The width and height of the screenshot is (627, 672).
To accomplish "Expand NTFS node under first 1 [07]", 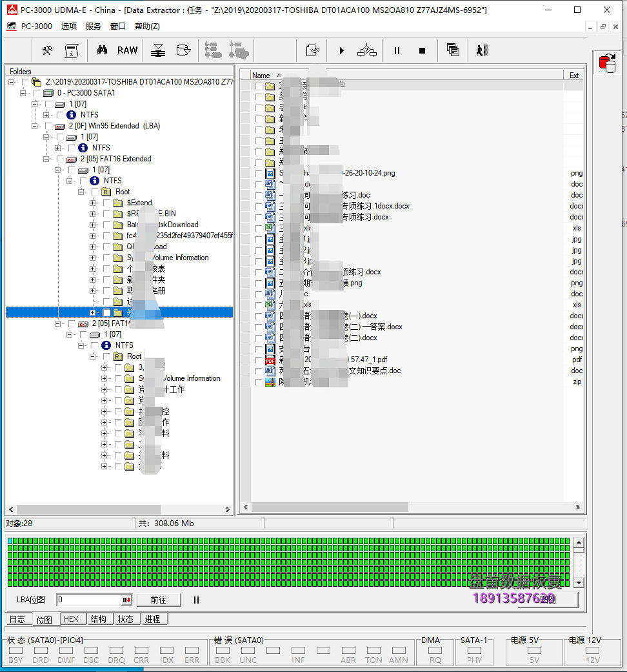I will [46, 115].
